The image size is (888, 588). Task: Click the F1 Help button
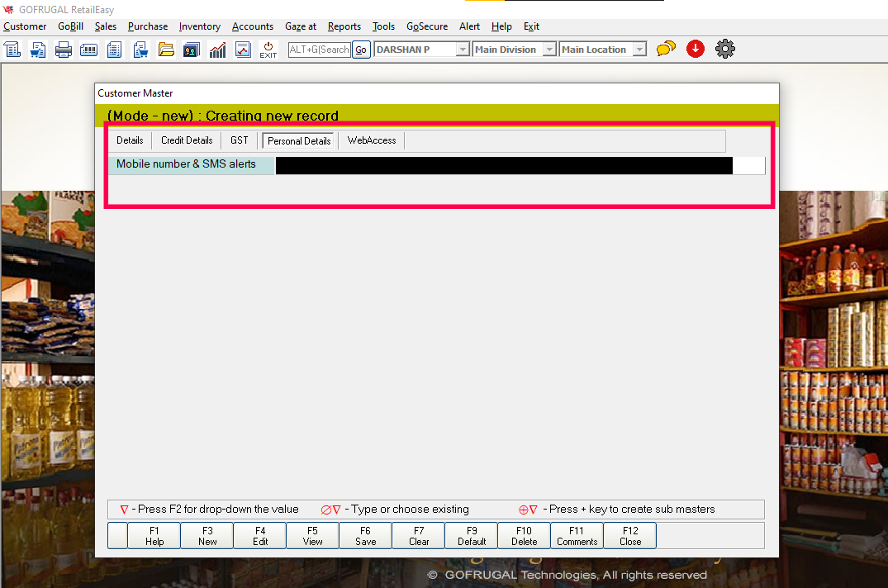tap(154, 536)
